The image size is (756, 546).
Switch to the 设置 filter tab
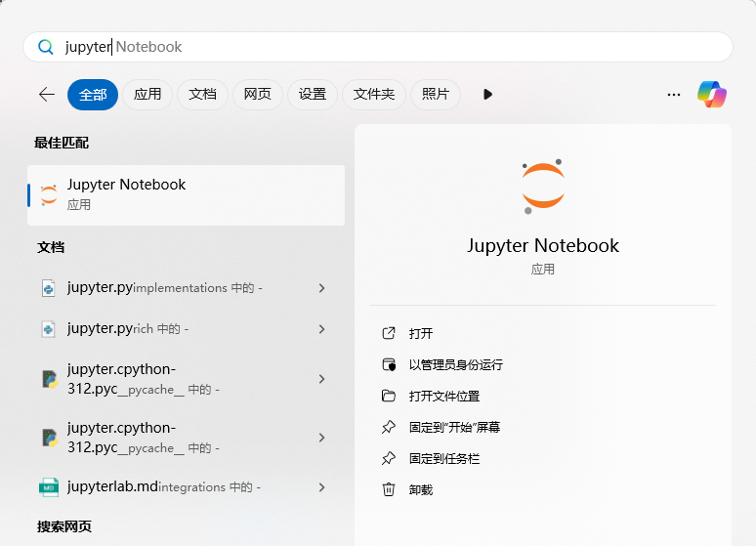pos(313,95)
